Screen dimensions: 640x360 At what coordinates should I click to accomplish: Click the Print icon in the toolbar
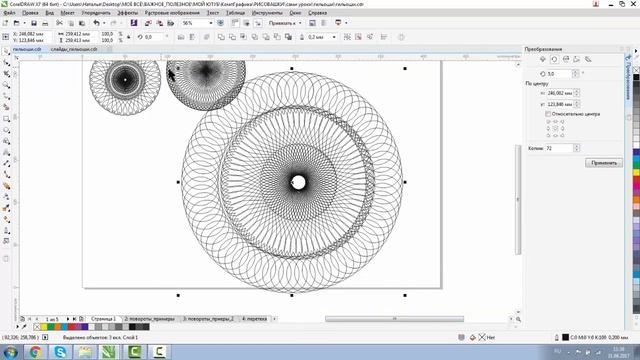(45, 23)
